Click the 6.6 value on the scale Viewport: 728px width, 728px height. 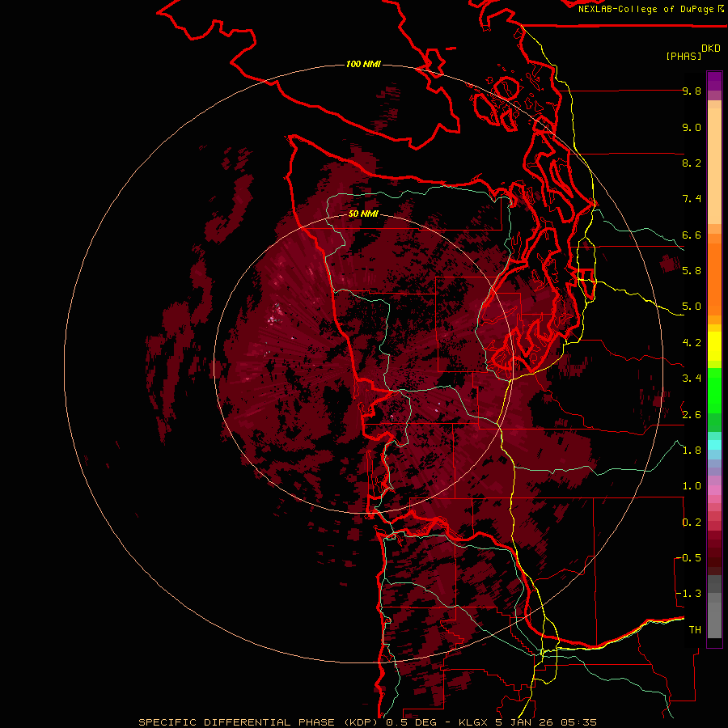click(692, 235)
